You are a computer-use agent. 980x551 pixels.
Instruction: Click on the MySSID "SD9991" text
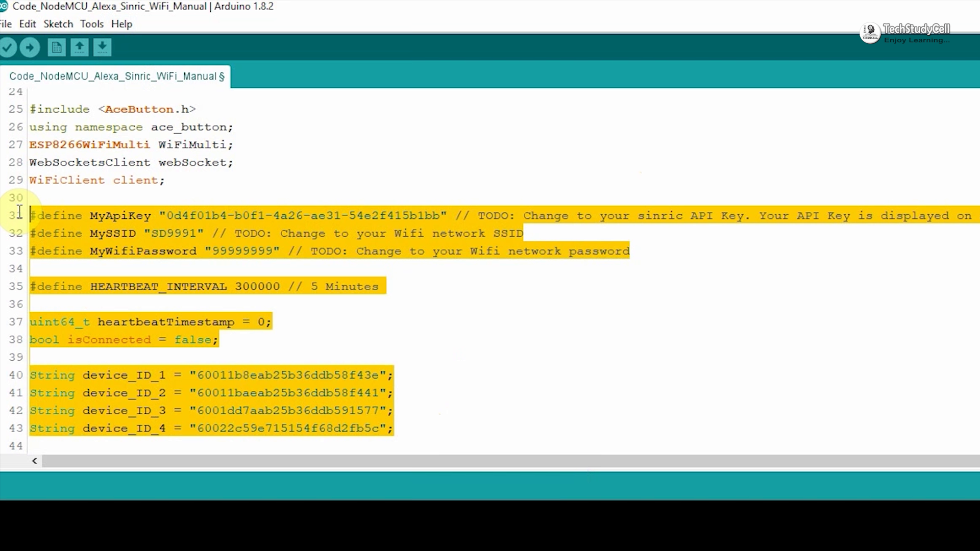tap(174, 234)
